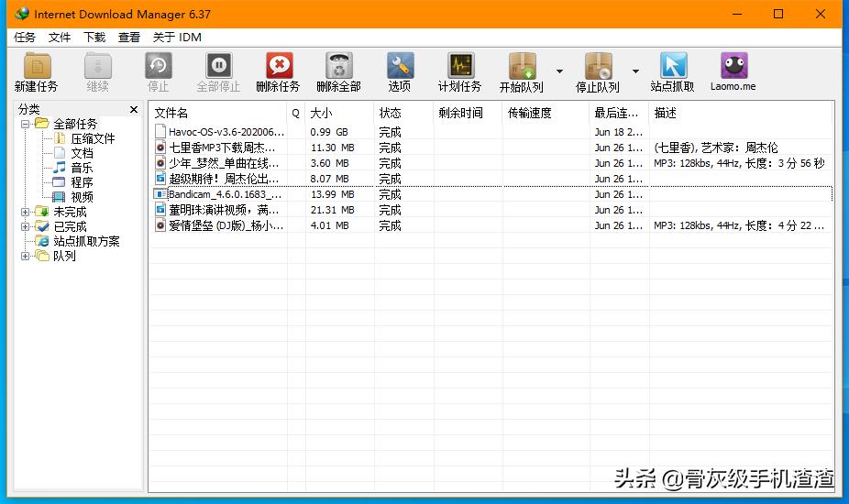
Task: Select the 未完成 category
Action: coord(70,212)
